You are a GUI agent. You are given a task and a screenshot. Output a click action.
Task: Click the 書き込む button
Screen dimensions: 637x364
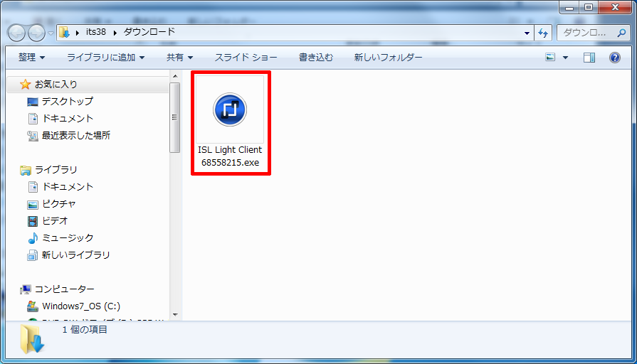[315, 58]
